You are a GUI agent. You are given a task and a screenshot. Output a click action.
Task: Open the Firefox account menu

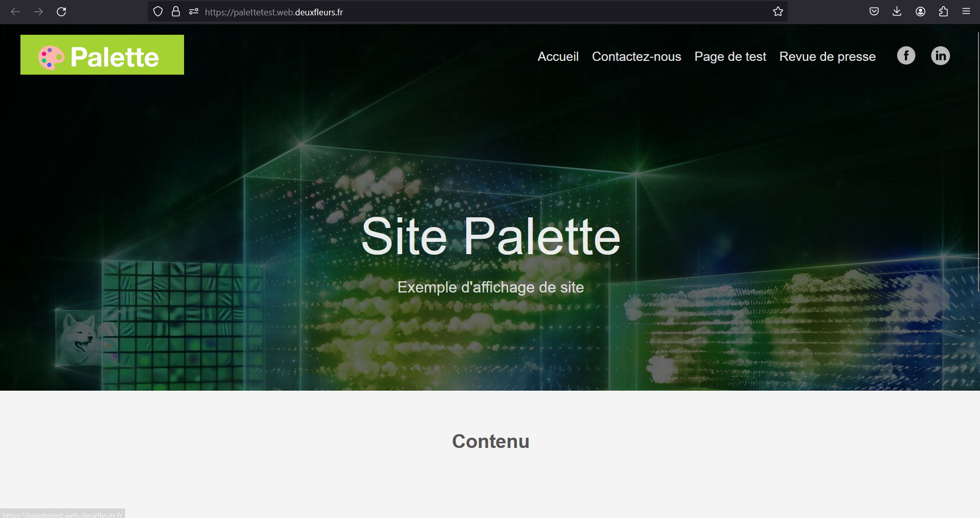click(x=921, y=11)
